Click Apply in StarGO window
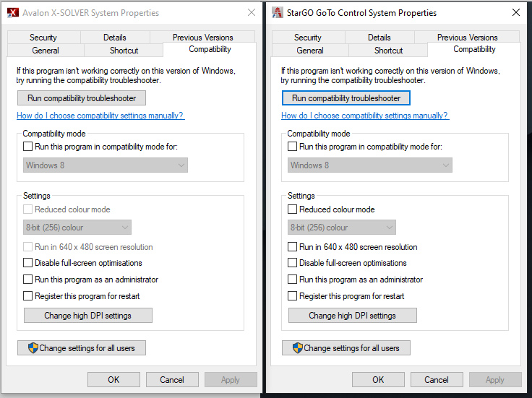The height and width of the screenshot is (398, 532). [x=495, y=380]
